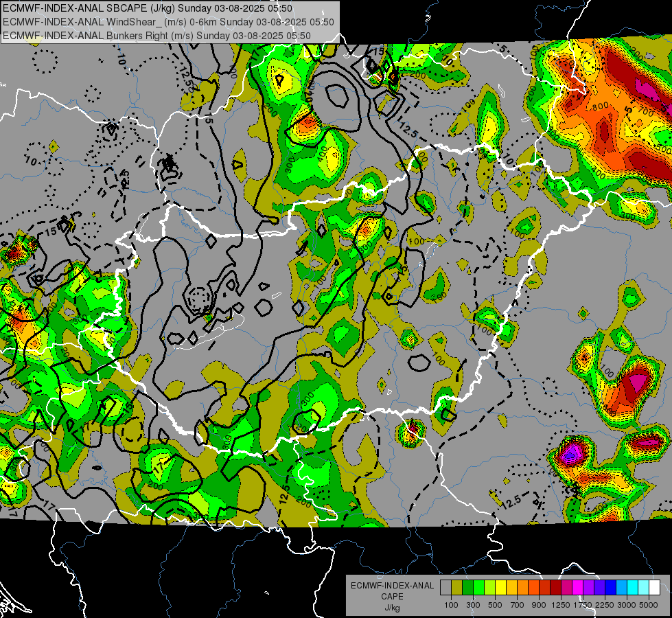Pick the pale cyan swatch beside white
Image resolution: width=672 pixels, height=618 pixels.
coord(644,588)
